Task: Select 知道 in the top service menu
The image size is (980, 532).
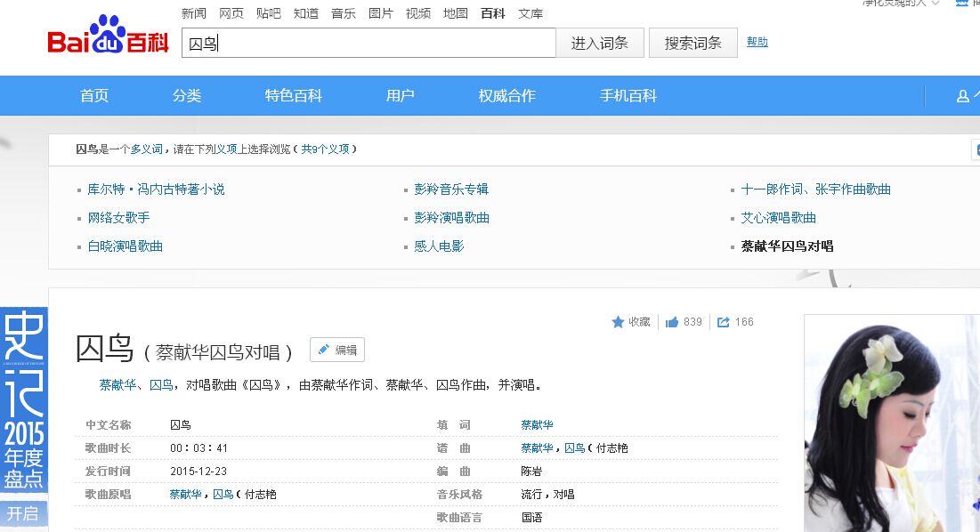Action: [x=305, y=13]
